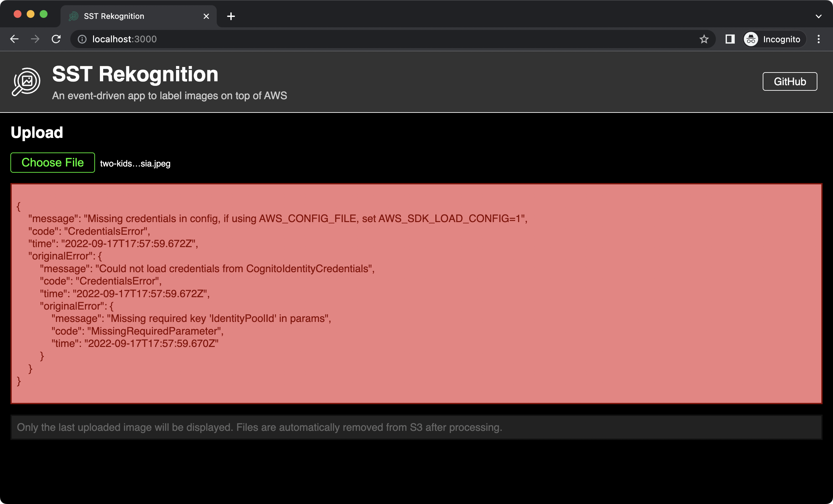This screenshot has height=504, width=833.
Task: Click the address bar showing localhost:3000
Action: tap(392, 39)
